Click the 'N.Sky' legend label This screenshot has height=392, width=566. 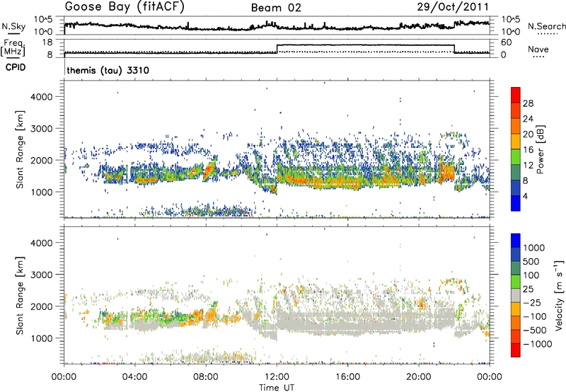[x=13, y=26]
